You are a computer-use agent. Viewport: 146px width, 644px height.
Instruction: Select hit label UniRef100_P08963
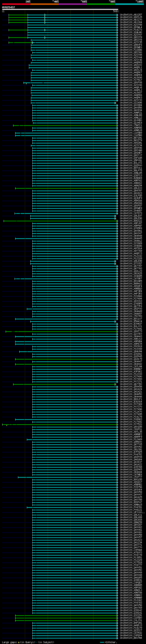(x=131, y=419)
